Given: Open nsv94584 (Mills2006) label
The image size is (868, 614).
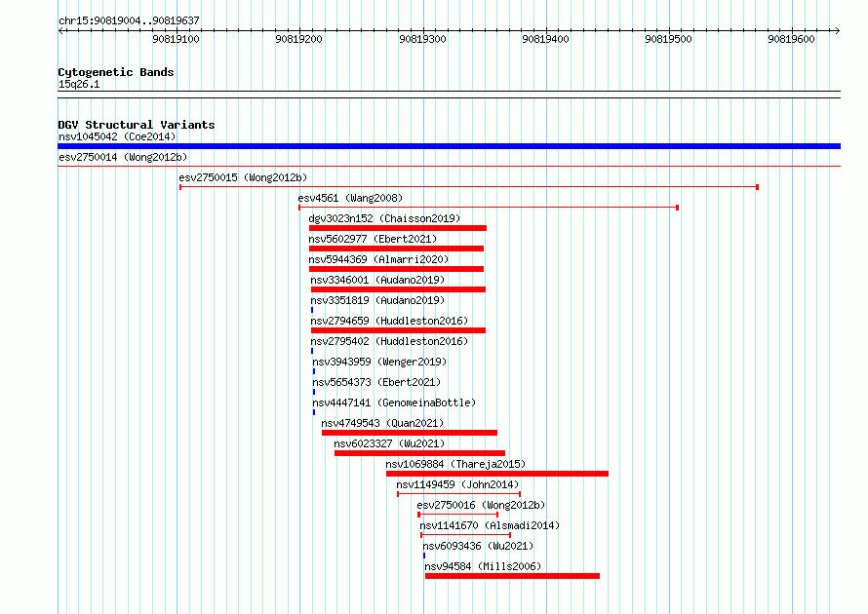Looking at the screenshot, I should (x=483, y=566).
